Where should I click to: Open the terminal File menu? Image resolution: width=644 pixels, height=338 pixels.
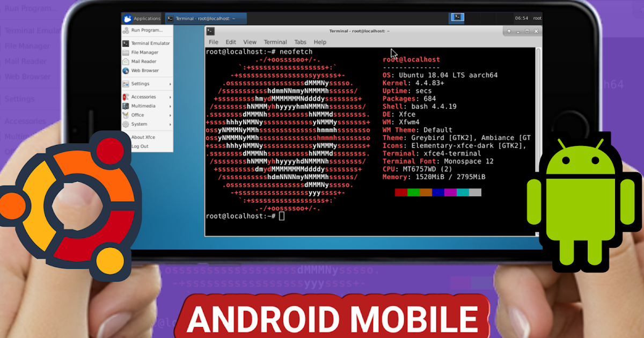(214, 42)
